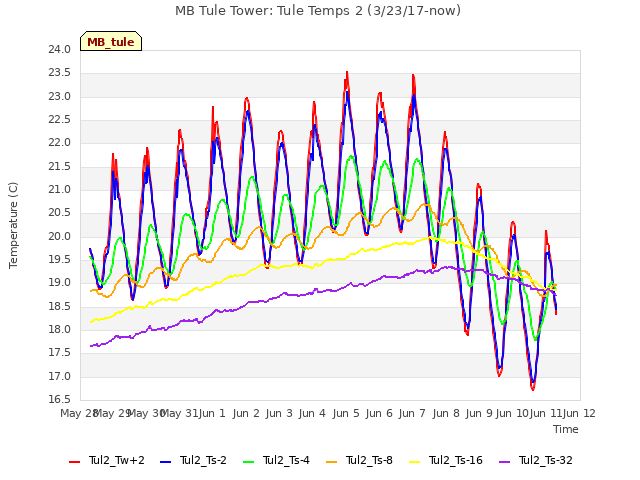Click the 18.5 y-axis tick label
The image size is (640, 480).
(60, 306)
